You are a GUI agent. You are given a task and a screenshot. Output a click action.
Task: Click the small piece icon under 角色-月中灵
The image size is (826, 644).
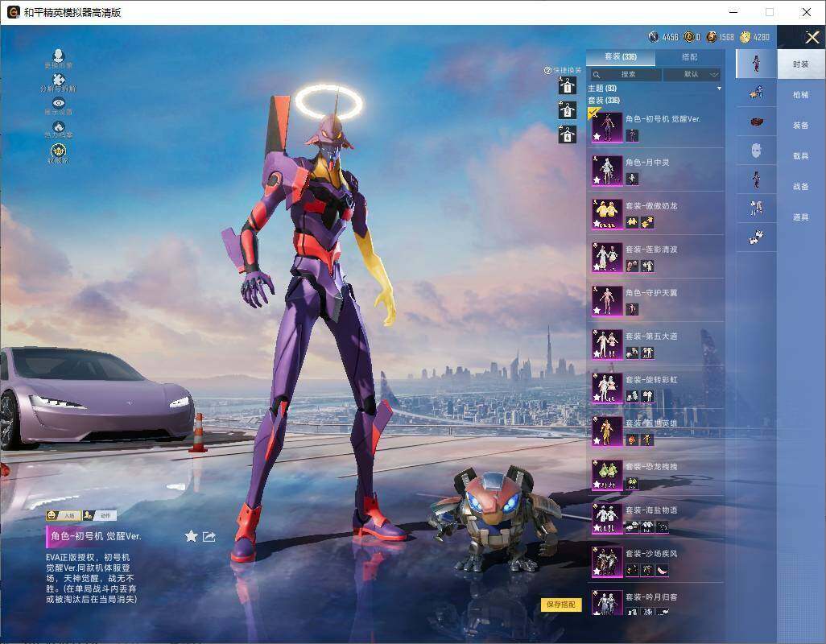coord(632,179)
